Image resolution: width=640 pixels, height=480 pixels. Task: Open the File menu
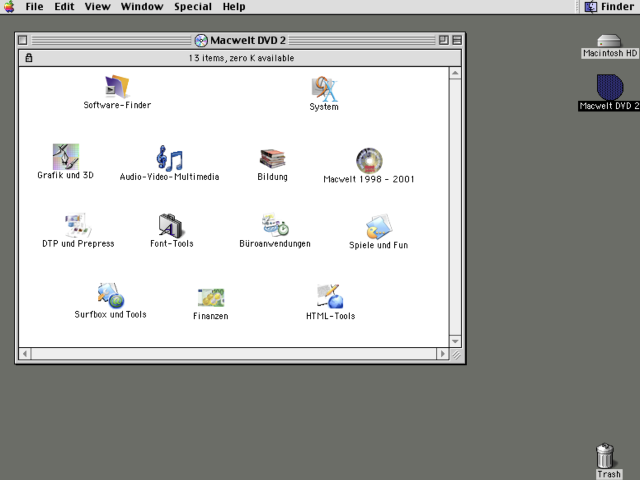(x=34, y=7)
